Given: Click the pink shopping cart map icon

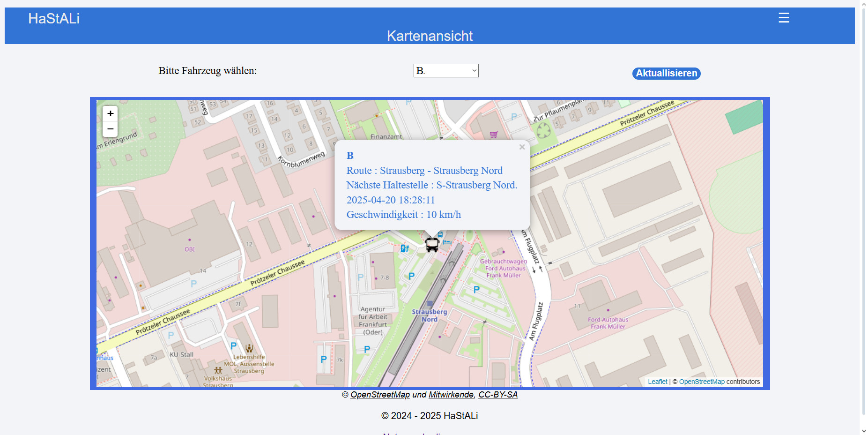Looking at the screenshot, I should tap(494, 135).
